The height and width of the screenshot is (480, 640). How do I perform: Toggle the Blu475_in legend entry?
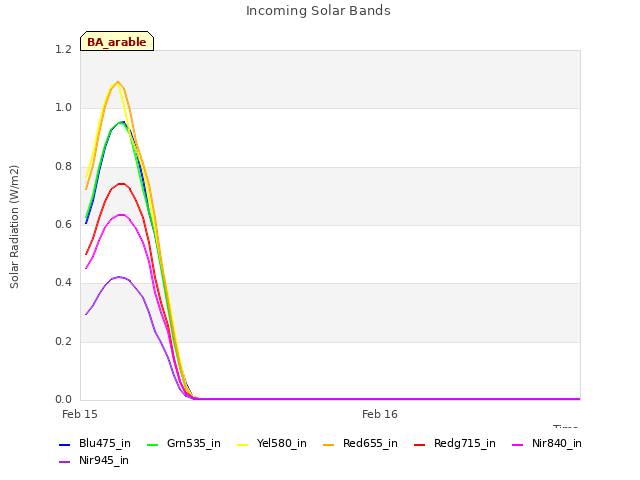(x=95, y=443)
